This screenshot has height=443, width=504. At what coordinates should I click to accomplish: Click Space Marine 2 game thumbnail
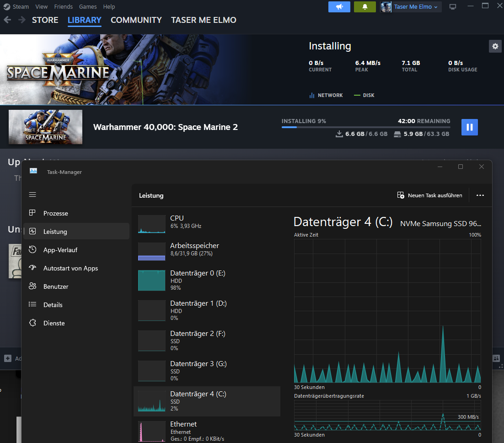coord(45,127)
